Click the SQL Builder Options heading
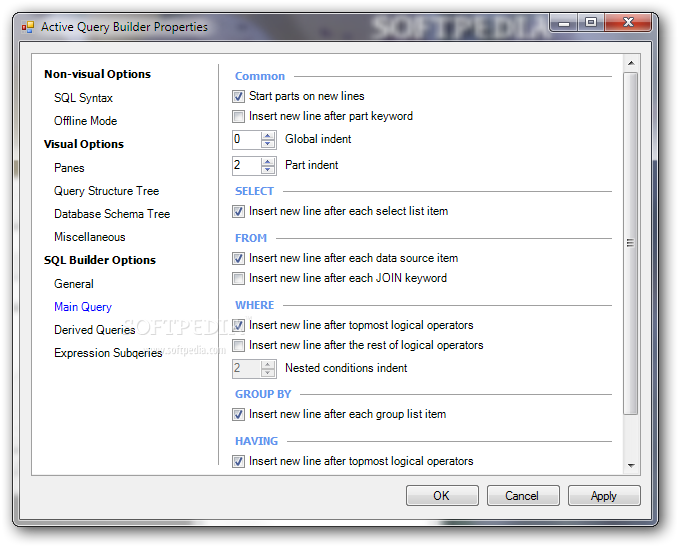The image size is (679, 547). coord(100,260)
